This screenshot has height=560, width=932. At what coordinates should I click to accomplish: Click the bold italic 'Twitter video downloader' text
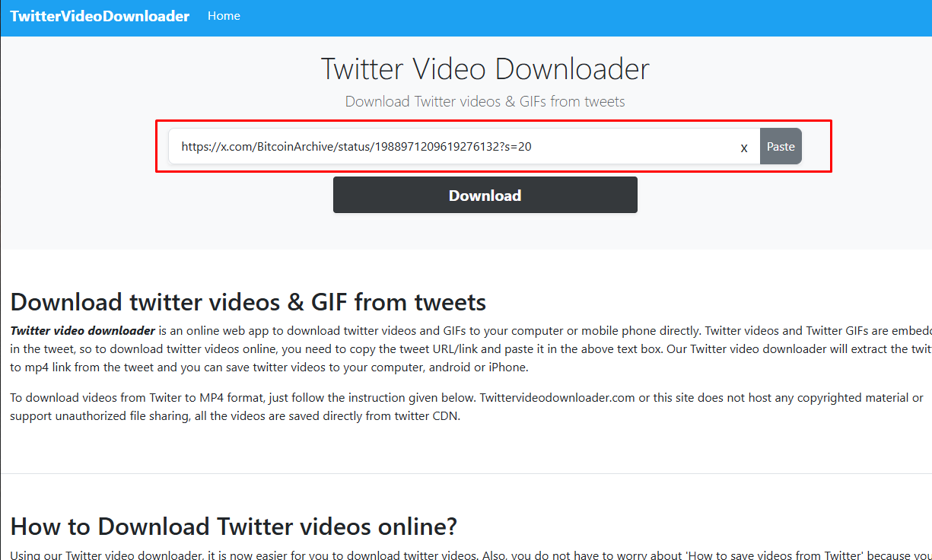pyautogui.click(x=83, y=330)
